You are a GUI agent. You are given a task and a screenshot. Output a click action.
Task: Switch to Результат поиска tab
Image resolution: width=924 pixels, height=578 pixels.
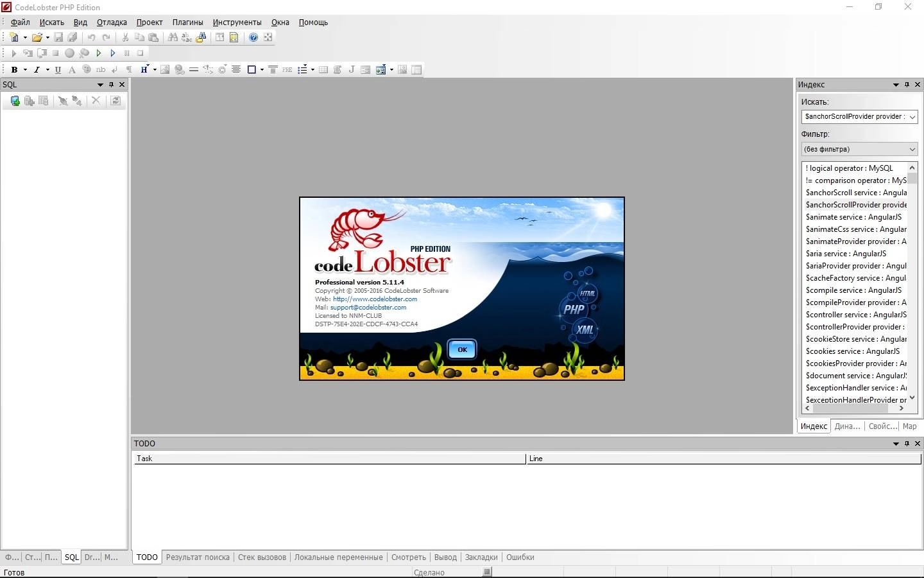tap(198, 557)
